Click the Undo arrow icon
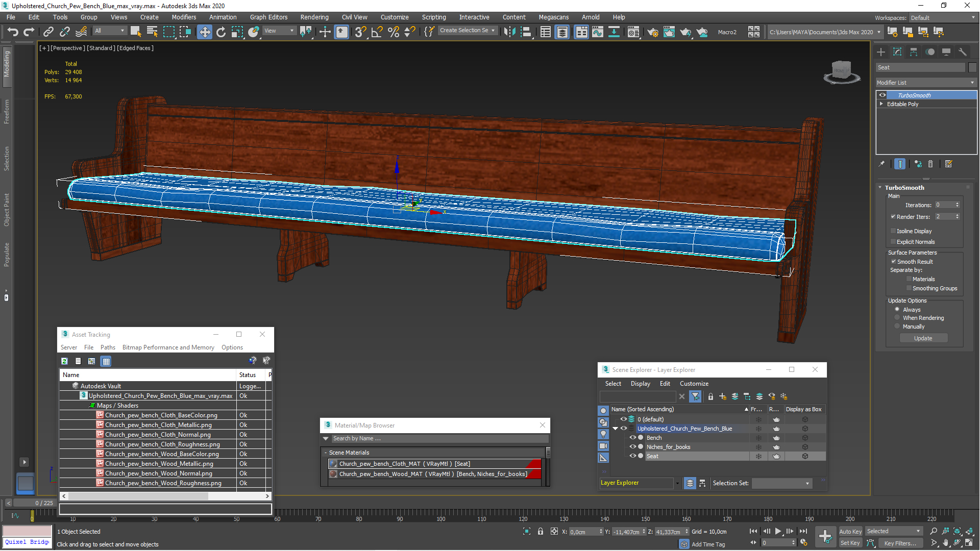This screenshot has width=980, height=551. (12, 32)
